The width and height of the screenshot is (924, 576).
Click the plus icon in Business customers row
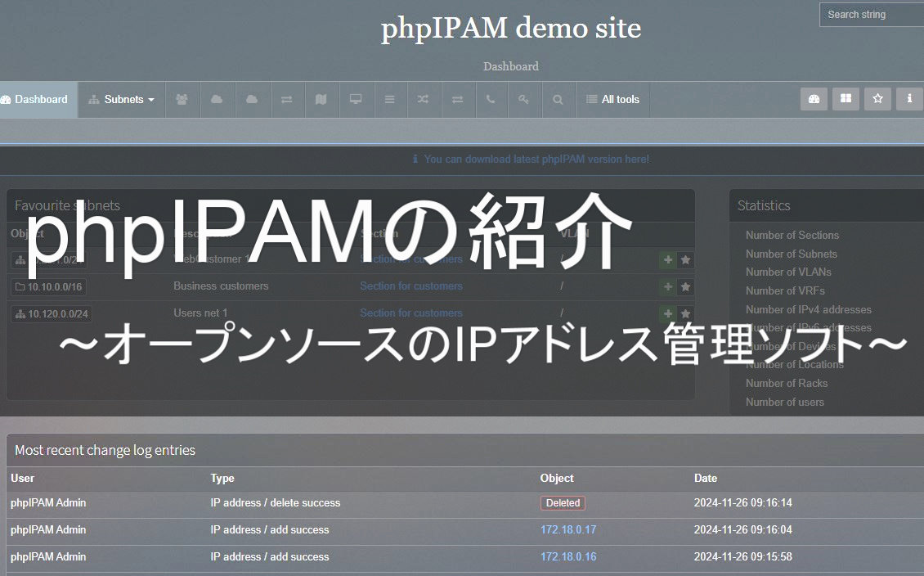[x=668, y=287]
